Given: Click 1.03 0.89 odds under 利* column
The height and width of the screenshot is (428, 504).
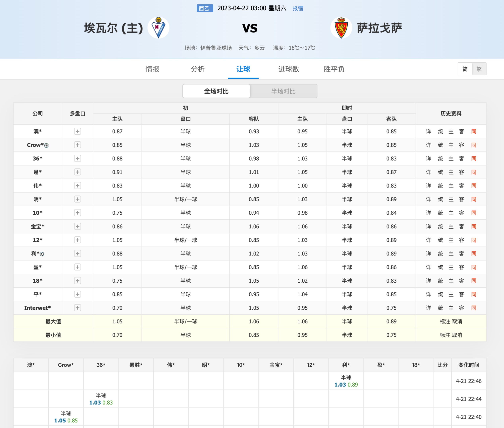Looking at the screenshot, I should pos(346,385).
